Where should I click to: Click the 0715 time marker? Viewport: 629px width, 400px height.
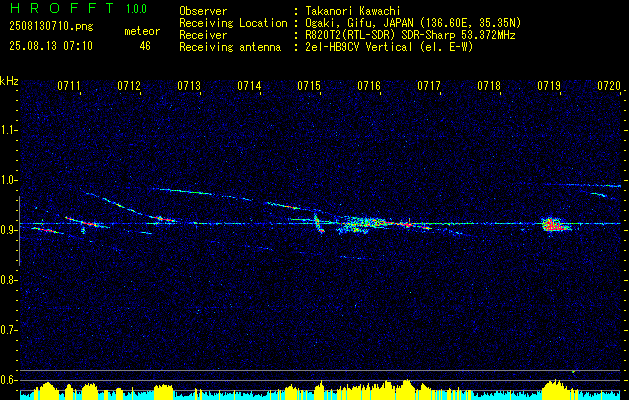point(309,85)
